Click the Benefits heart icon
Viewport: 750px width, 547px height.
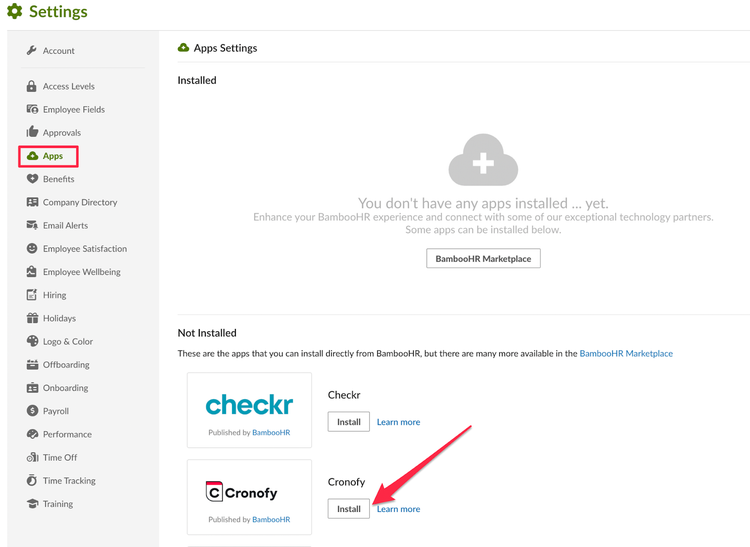[x=32, y=179]
